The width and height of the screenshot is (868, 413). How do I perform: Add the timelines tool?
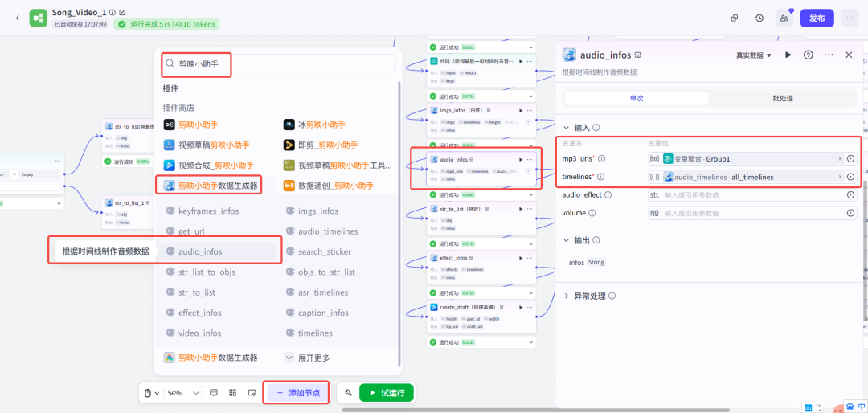(x=315, y=333)
